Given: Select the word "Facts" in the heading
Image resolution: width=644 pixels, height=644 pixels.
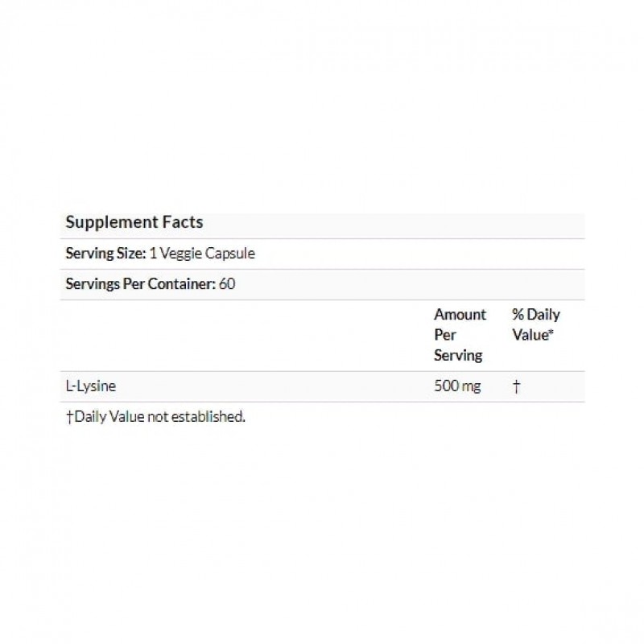Looking at the screenshot, I should [184, 222].
